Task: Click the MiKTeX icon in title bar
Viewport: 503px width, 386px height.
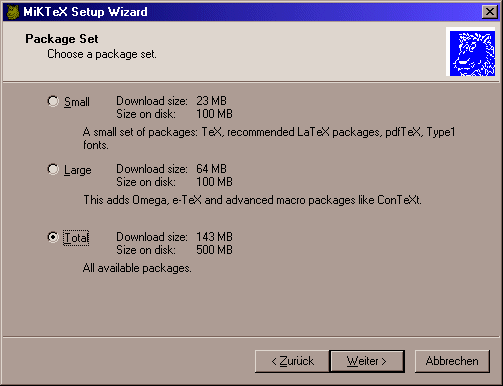Action: (x=13, y=12)
